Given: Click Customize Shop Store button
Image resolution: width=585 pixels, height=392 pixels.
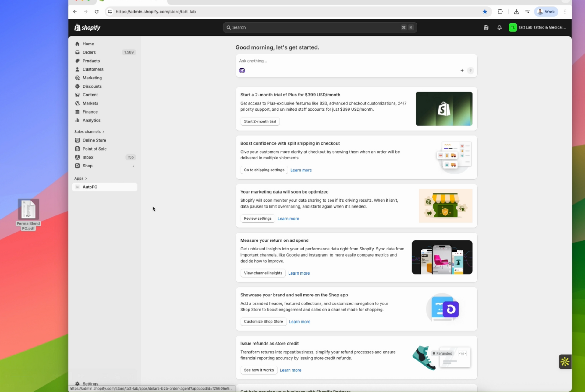Looking at the screenshot, I should [x=263, y=322].
